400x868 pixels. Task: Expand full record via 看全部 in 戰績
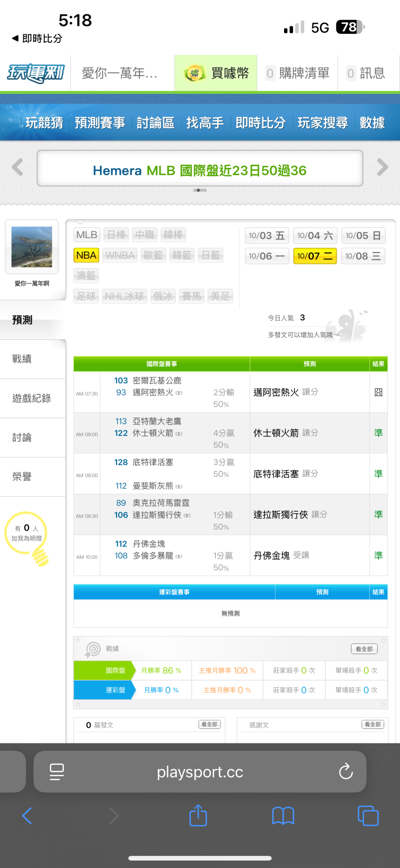(x=364, y=649)
